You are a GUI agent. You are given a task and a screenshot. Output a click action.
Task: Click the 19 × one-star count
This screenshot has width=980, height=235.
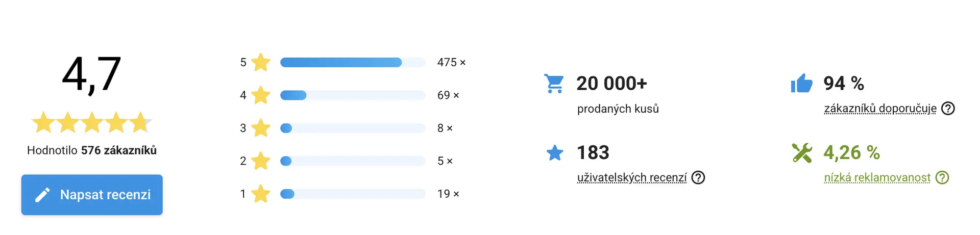(448, 194)
